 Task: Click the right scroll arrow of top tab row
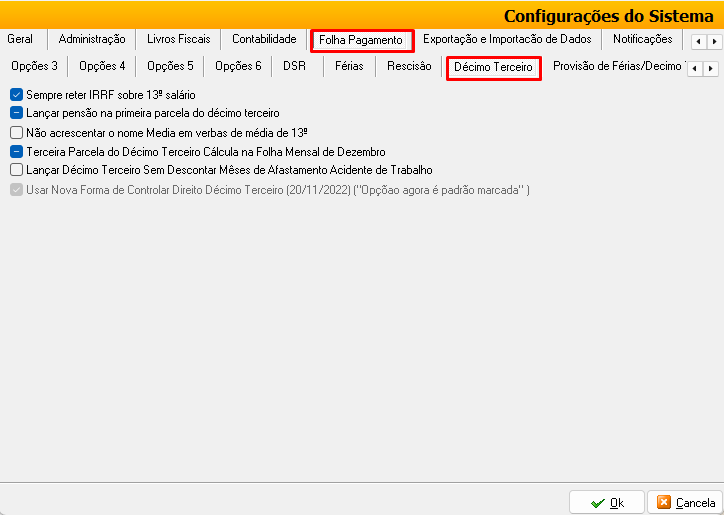[x=714, y=42]
